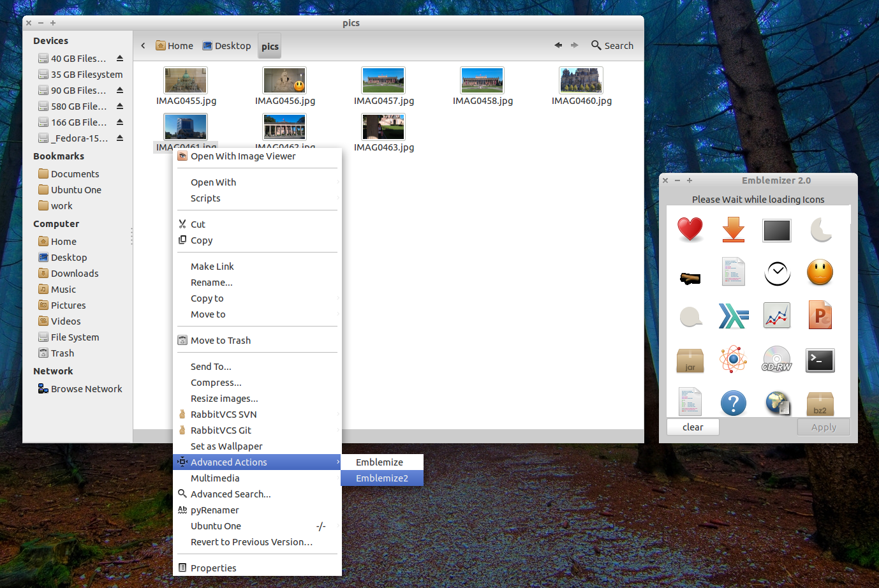The image size is (879, 588).
Task: Select the orange smiley face emblem
Action: pyautogui.click(x=820, y=272)
